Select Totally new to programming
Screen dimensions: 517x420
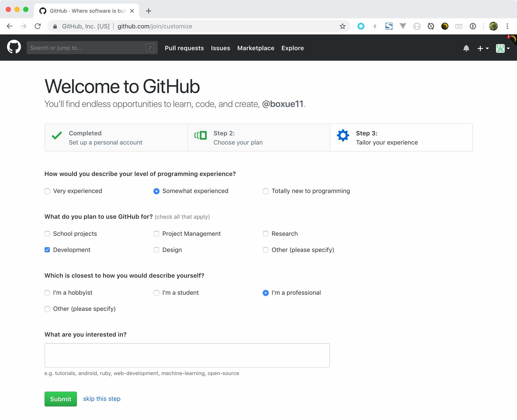[266, 191]
